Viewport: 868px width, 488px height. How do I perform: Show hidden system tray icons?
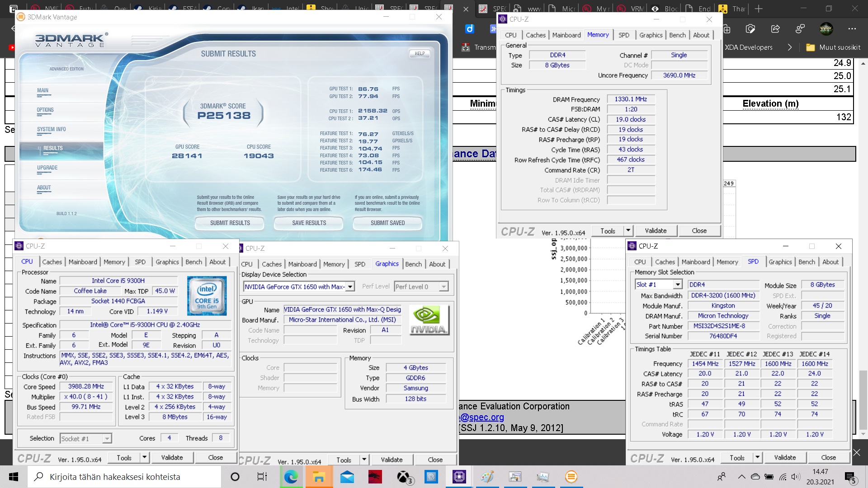(x=741, y=477)
